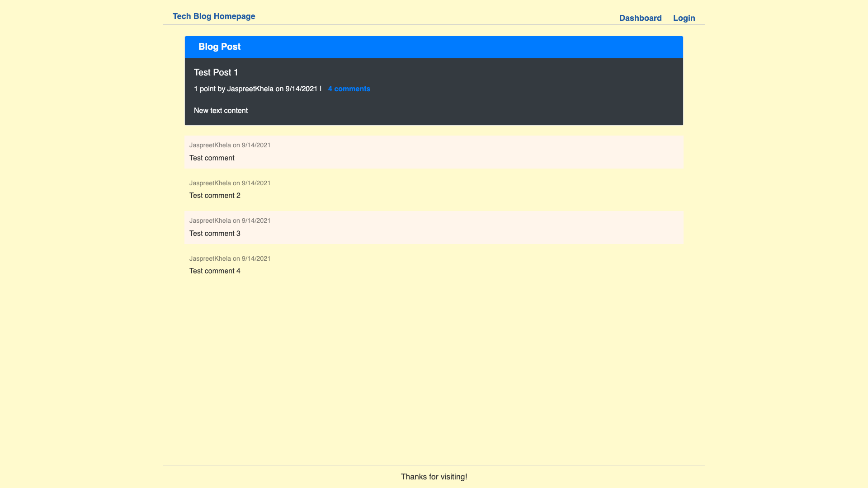Navigate to the Dashboard page
Image resolution: width=868 pixels, height=488 pixels.
(x=640, y=18)
